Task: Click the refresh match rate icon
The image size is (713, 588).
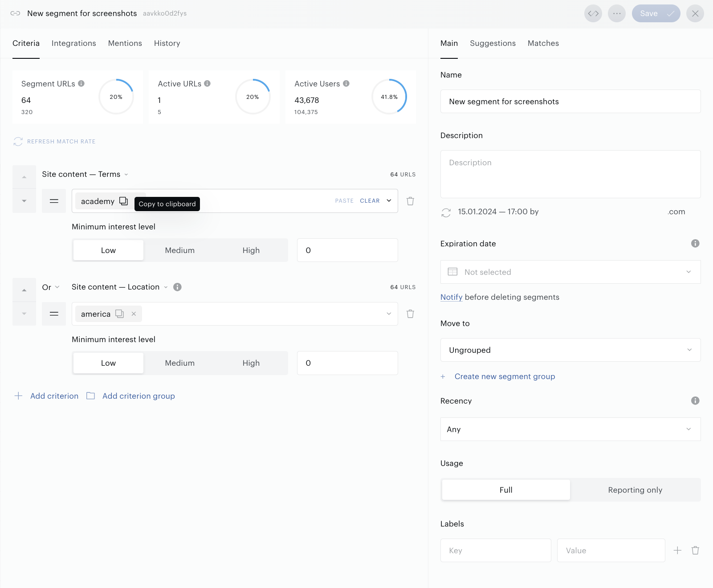Action: click(x=18, y=142)
